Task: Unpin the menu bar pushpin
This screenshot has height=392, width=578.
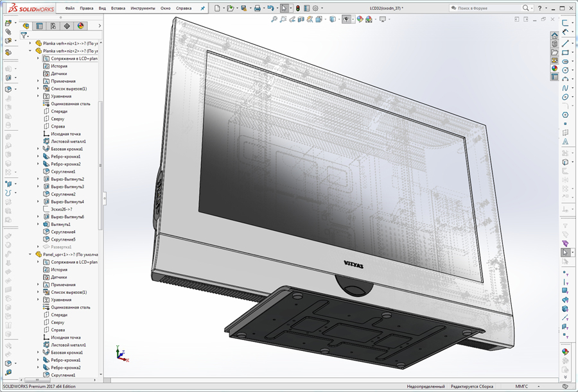Action: pos(202,8)
